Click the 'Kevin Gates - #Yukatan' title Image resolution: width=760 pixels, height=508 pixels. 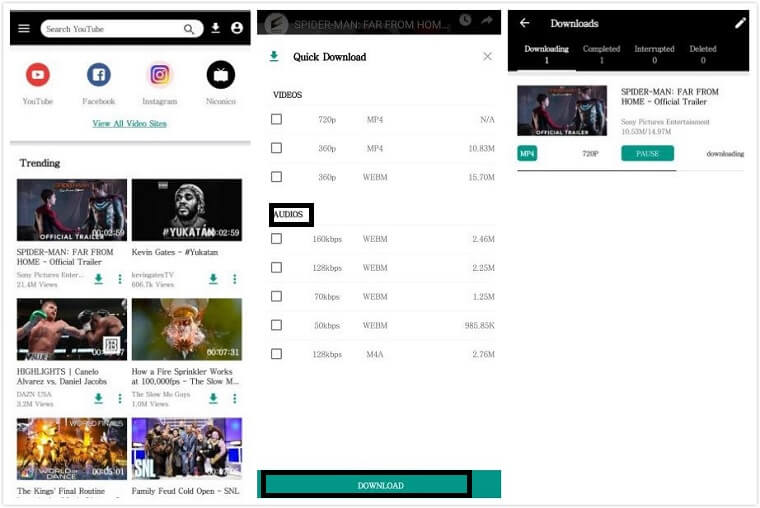[x=174, y=252]
